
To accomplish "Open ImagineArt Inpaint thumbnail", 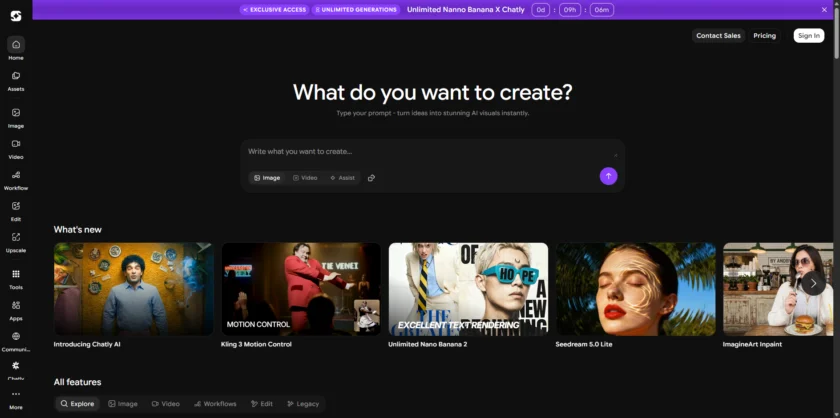I will 778,289.
